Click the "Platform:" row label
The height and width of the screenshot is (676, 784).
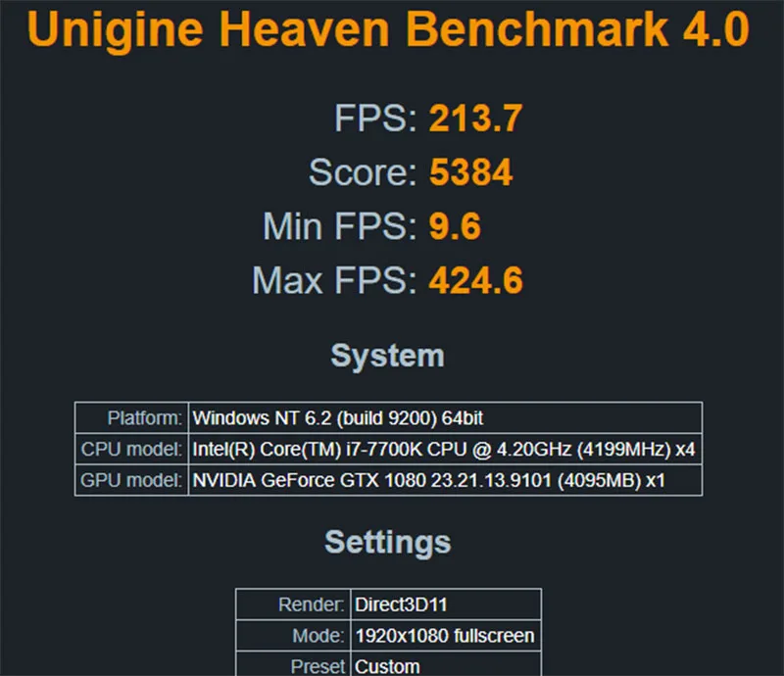(x=144, y=418)
